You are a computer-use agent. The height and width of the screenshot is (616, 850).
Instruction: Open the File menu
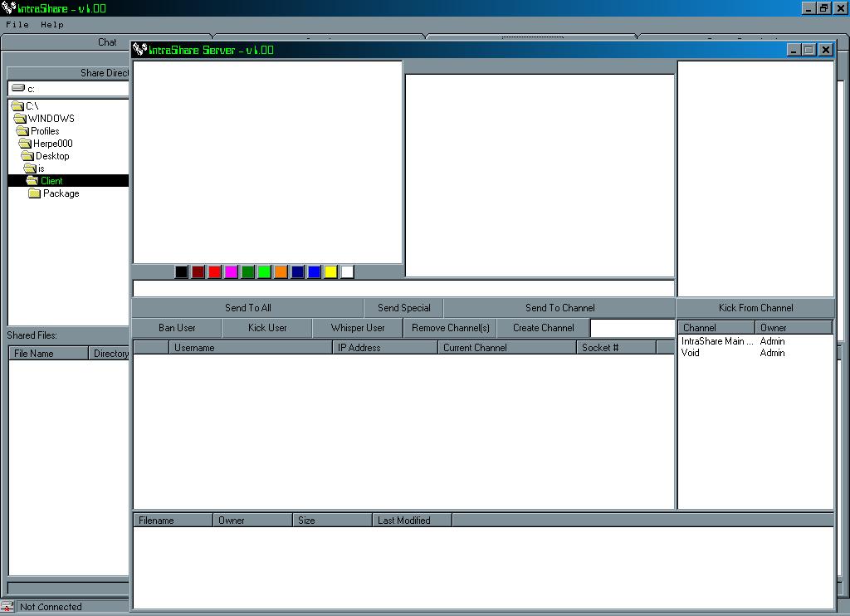click(x=17, y=25)
